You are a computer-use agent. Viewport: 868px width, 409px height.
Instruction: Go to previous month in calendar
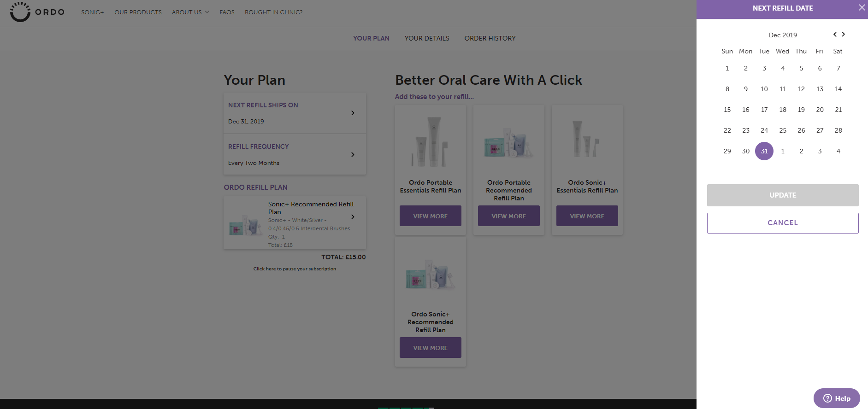(x=835, y=34)
